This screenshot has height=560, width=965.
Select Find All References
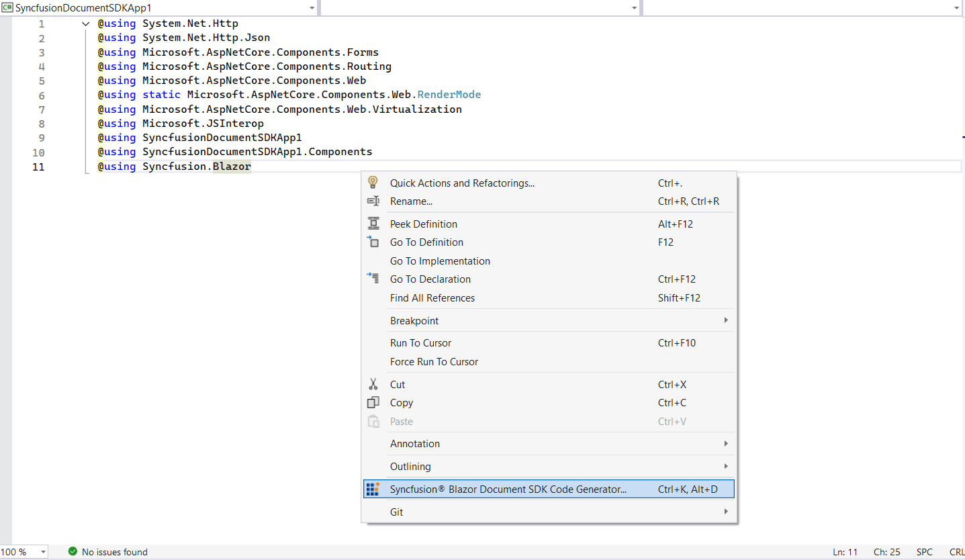tap(432, 297)
